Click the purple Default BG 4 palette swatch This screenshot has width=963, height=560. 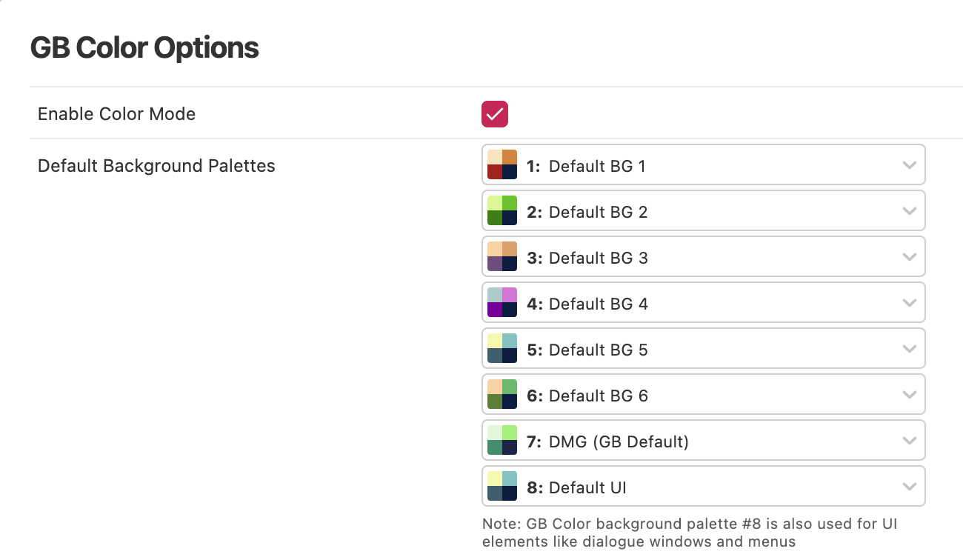[x=502, y=302]
